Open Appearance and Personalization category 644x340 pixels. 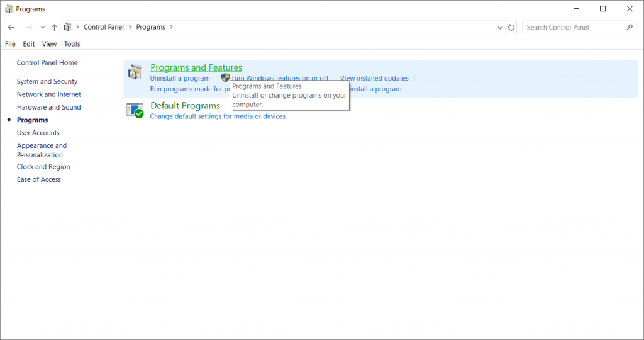42,150
